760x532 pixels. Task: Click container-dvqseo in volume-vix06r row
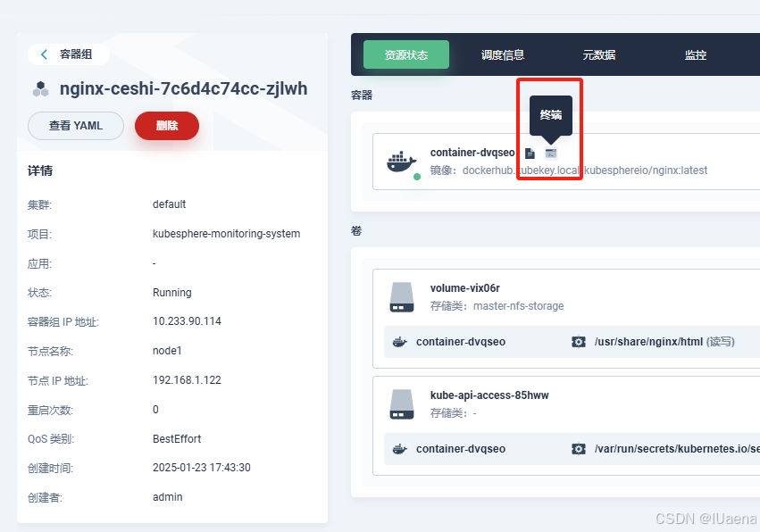(x=461, y=342)
